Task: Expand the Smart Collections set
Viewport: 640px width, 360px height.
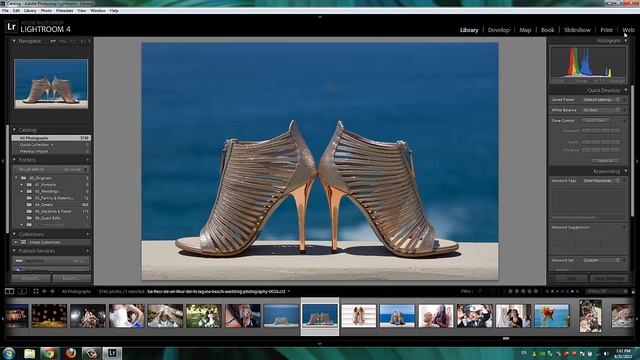Action: point(16,242)
